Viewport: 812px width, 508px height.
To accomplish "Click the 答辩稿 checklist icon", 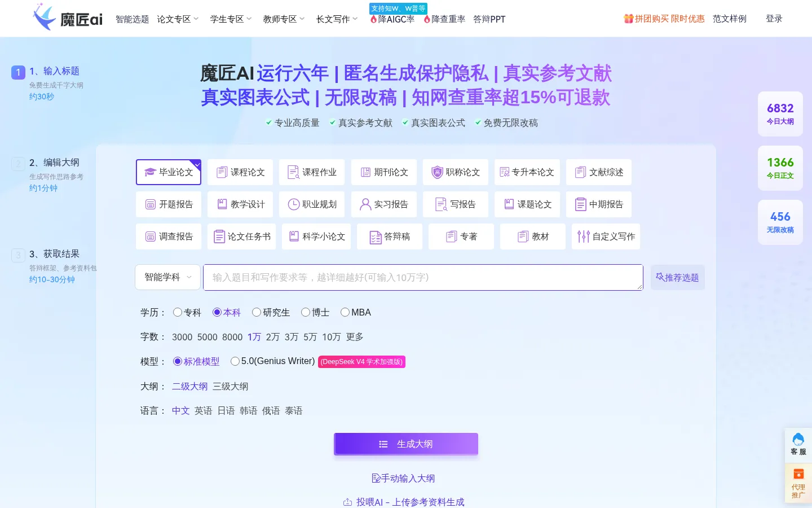I will [376, 237].
